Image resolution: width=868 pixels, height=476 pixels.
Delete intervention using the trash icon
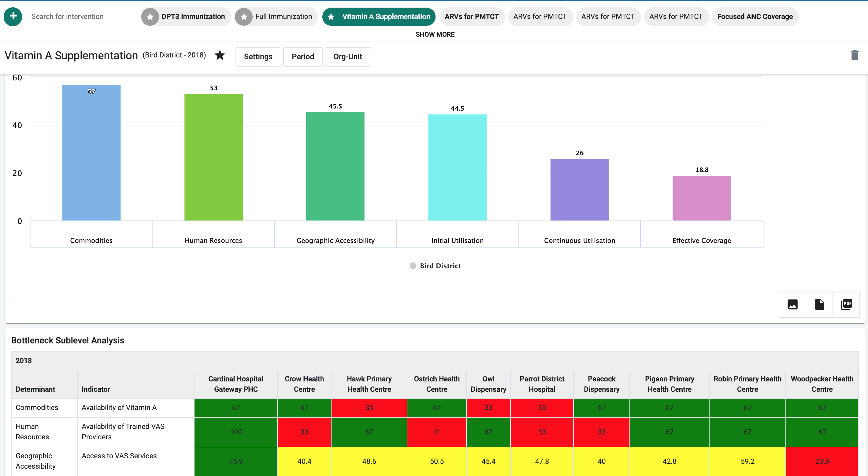click(x=855, y=55)
